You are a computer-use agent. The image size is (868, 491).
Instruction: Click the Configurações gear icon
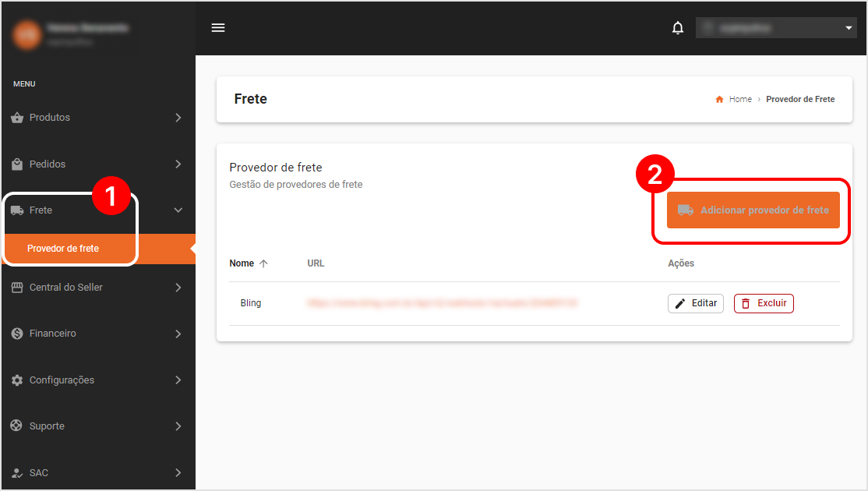coord(17,380)
